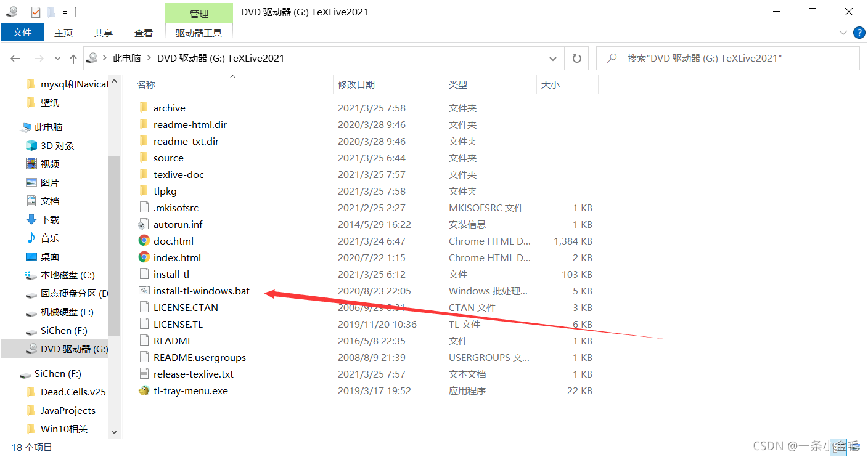This screenshot has height=457, width=868.
Task: Refresh the current folder view
Action: [x=577, y=59]
